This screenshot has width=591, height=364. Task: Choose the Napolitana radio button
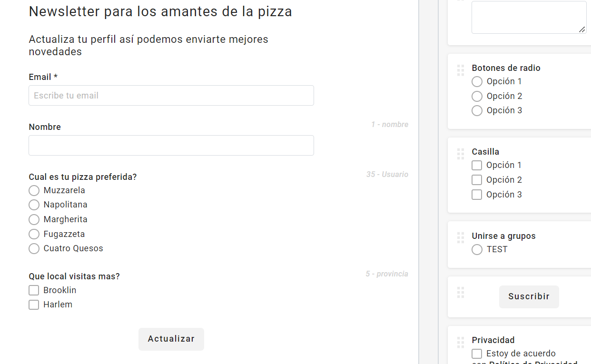point(34,205)
